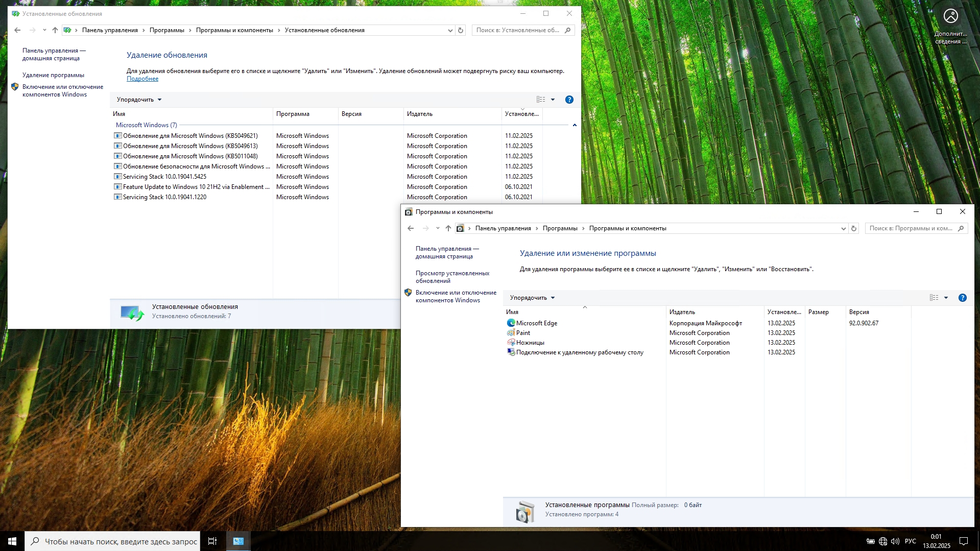Select Feature Update to Windows 10 21H2 row
980x551 pixels.
pyautogui.click(x=327, y=187)
